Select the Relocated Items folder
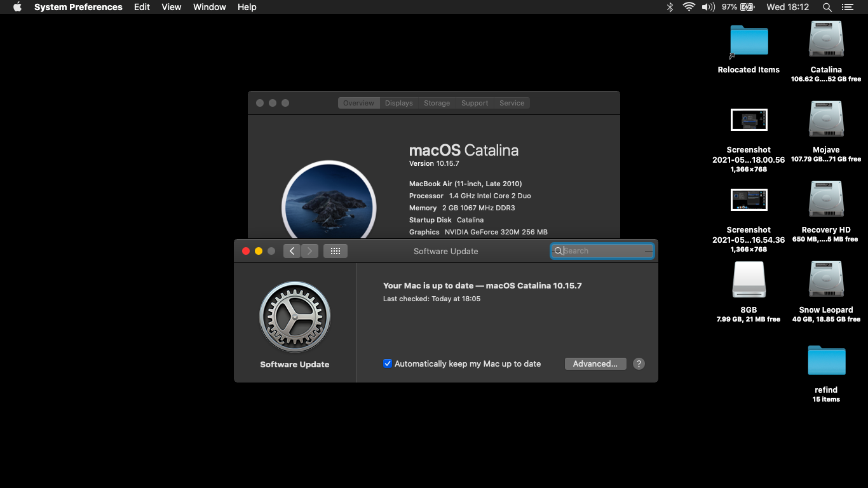The height and width of the screenshot is (488, 868). point(749,41)
